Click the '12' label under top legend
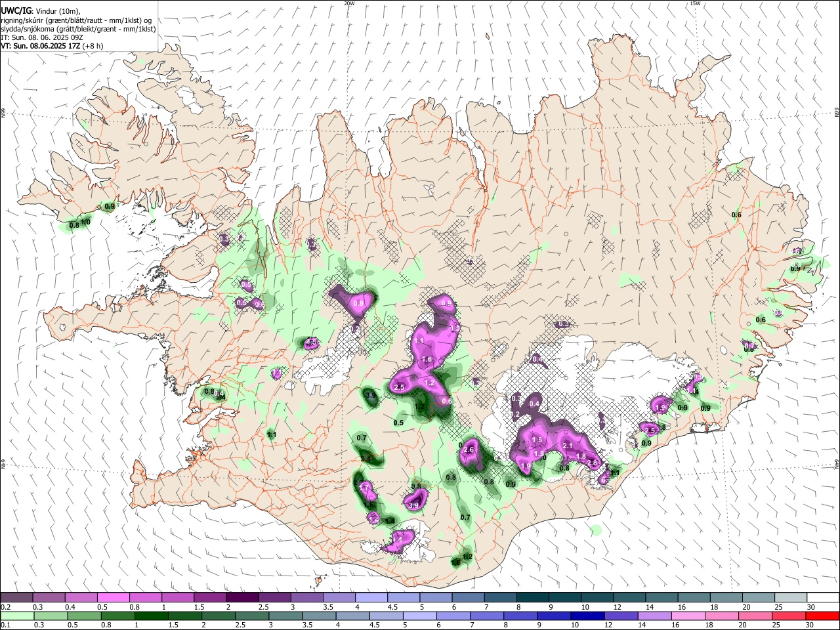The image size is (840, 630). click(617, 607)
